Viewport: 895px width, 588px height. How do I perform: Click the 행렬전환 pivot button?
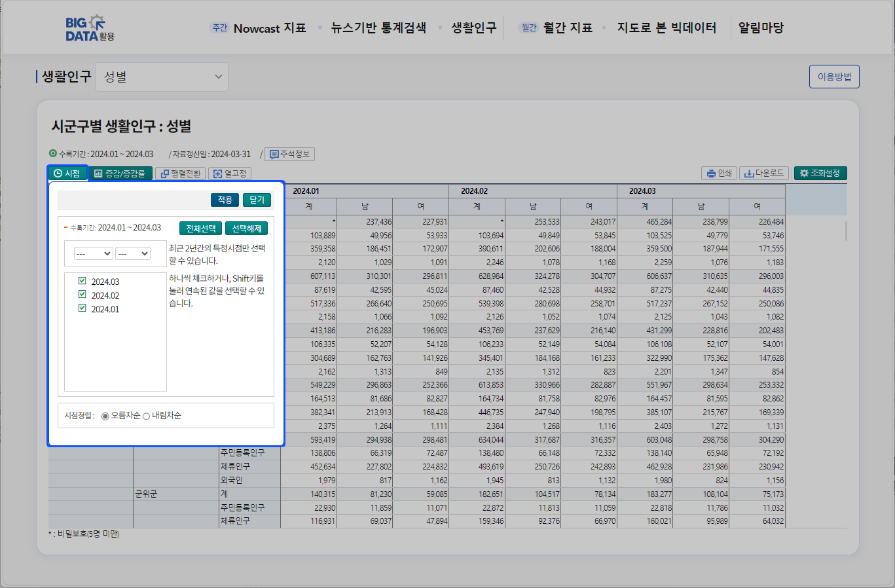[x=181, y=174]
